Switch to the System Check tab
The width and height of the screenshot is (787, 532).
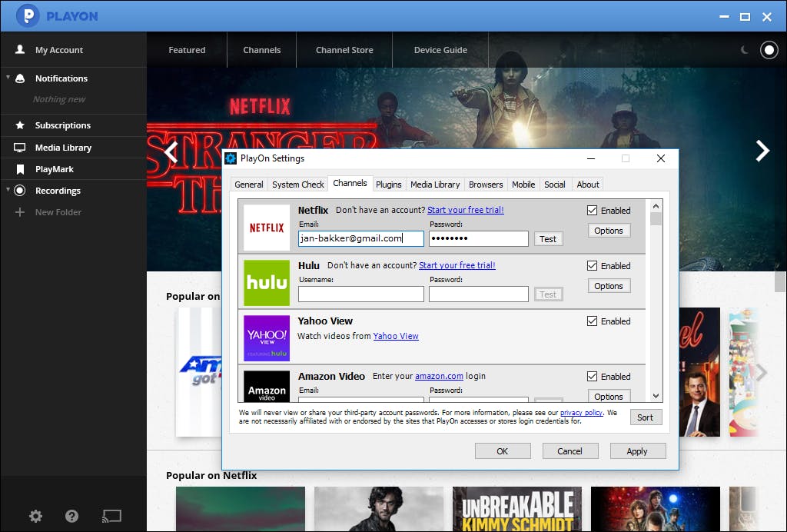pos(298,185)
